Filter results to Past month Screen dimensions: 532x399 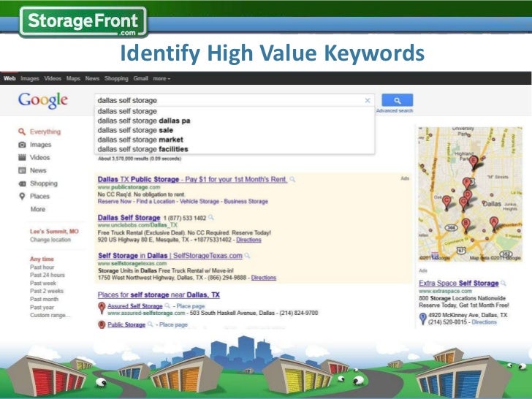tap(44, 299)
